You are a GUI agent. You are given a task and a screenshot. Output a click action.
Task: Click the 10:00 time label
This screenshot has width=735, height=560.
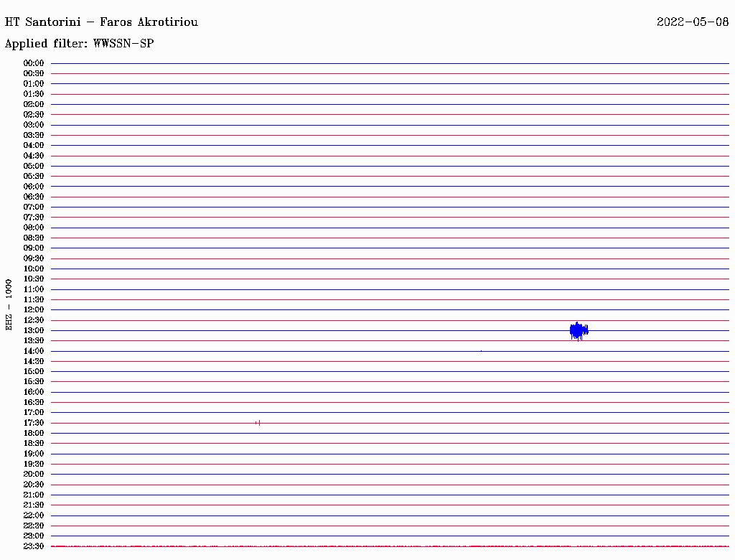coord(34,269)
